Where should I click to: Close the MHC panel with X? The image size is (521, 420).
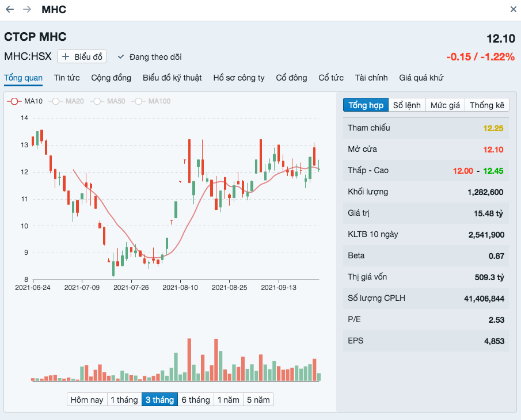click(514, 9)
